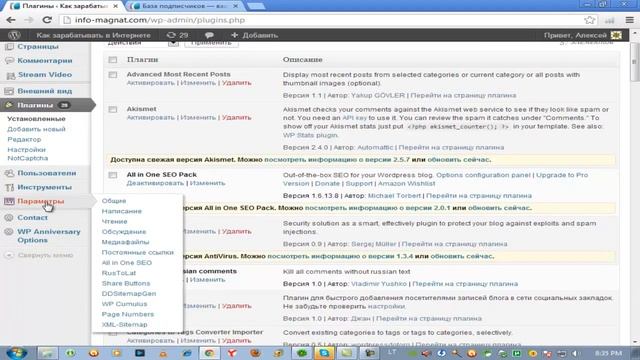
Task: Open the WordPress logo menu in admin bar
Action: (14, 35)
